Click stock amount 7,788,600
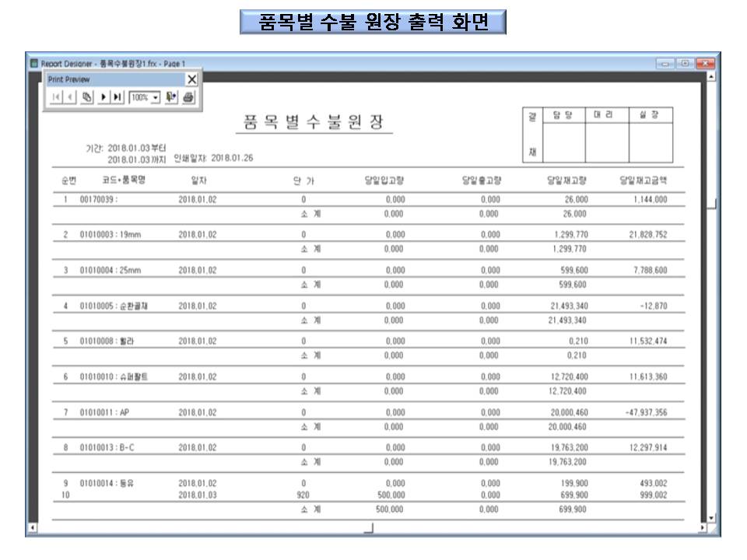Screen dimensions: 747x560 [651, 271]
